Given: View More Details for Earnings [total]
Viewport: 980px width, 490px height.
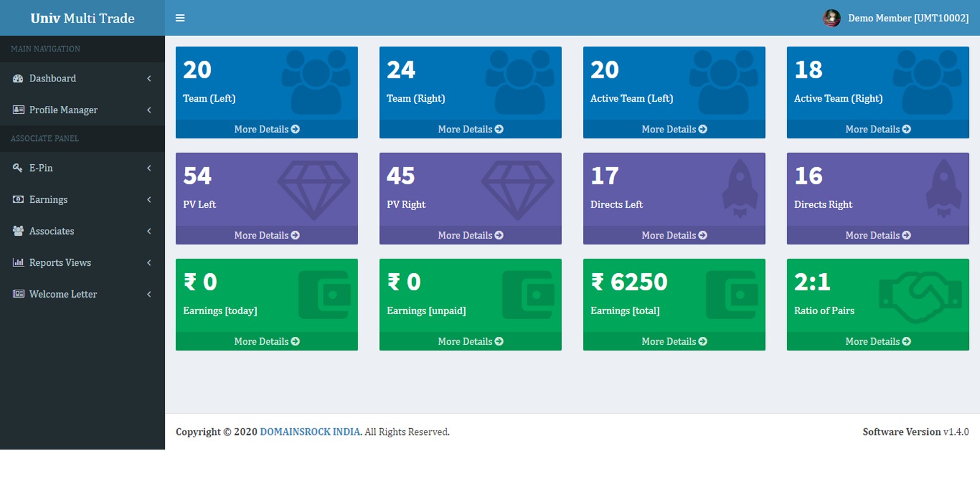Looking at the screenshot, I should point(674,341).
